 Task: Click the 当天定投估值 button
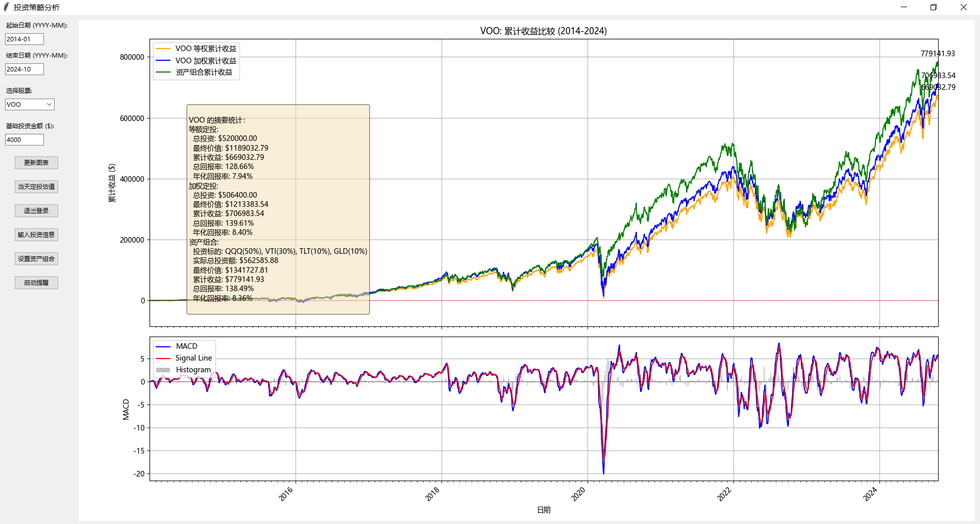(36, 186)
